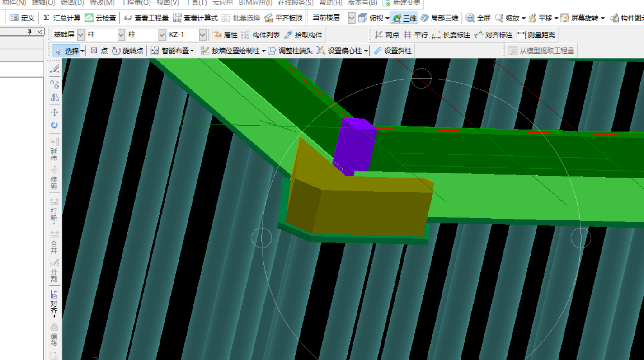Toggle the 三维 3D view button
The width and height of the screenshot is (644, 360).
pos(404,18)
